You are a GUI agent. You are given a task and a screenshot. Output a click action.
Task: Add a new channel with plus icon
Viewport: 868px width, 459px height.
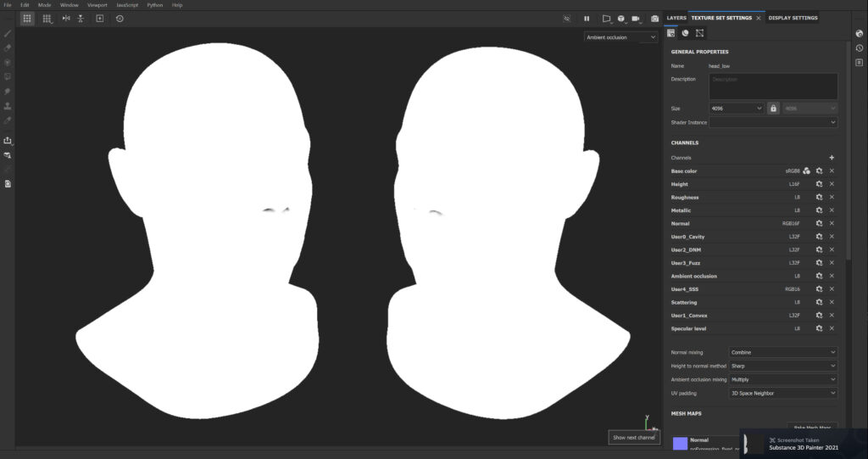(832, 158)
